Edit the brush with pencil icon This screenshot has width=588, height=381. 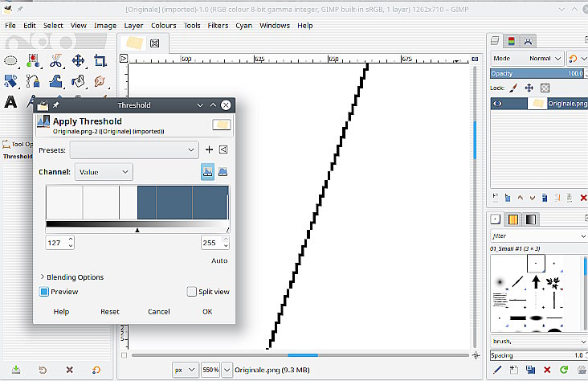pos(497,370)
